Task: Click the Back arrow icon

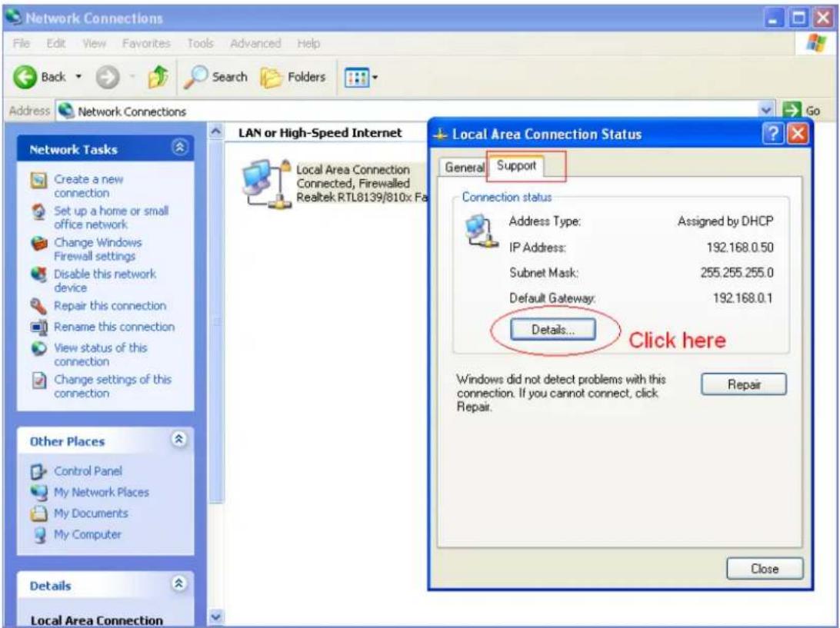Action: tap(25, 78)
